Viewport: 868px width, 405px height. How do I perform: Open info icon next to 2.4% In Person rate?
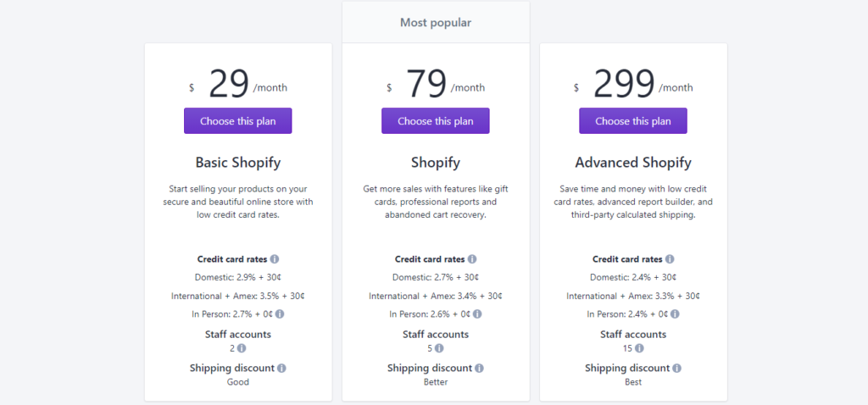675,313
